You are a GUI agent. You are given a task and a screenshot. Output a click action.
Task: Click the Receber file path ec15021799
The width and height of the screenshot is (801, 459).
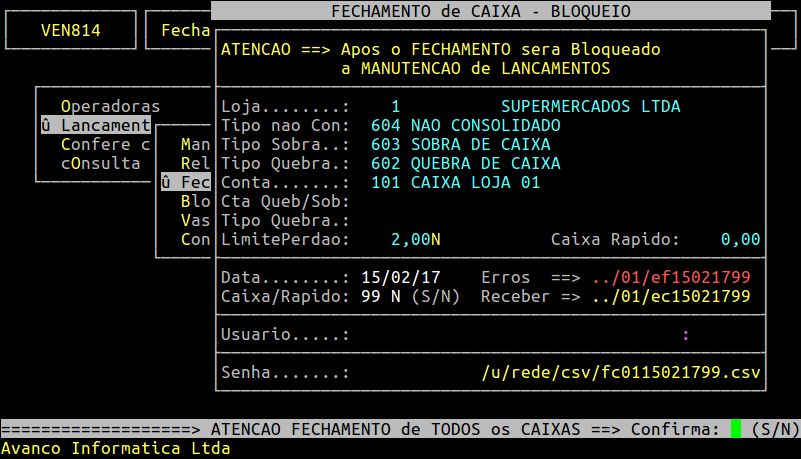pyautogui.click(x=670, y=296)
